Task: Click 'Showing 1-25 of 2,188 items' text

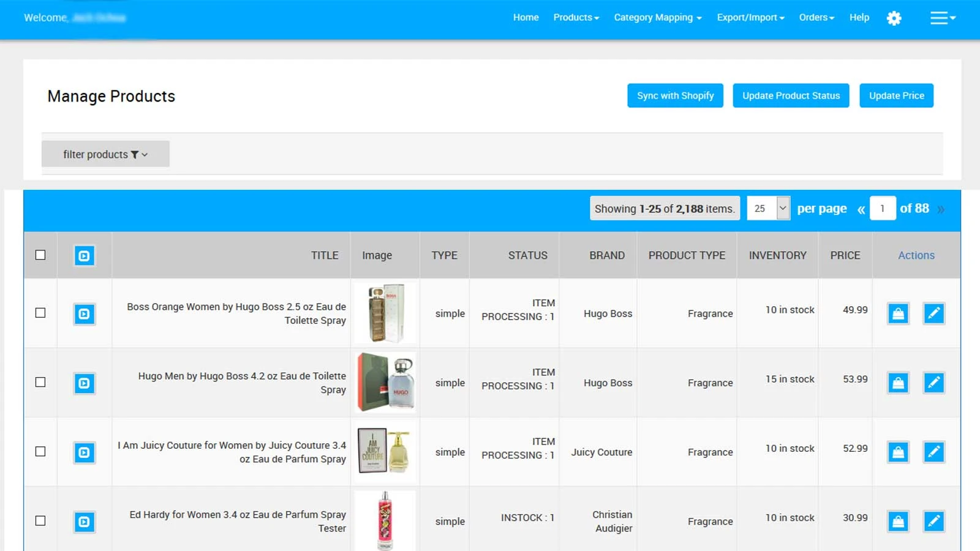Action: (x=665, y=209)
